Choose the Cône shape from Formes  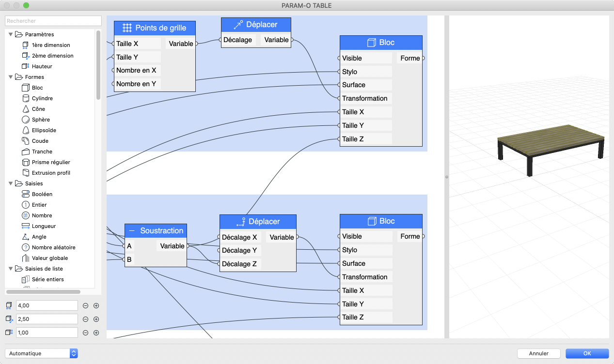coord(36,109)
